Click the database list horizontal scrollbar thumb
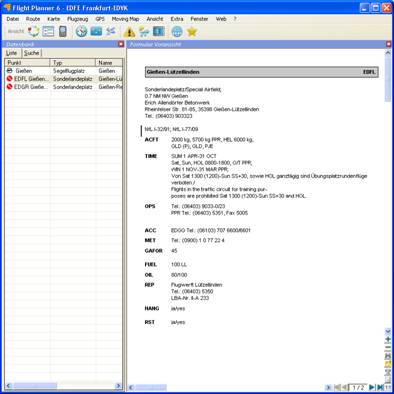Image resolution: width=394 pixels, height=394 pixels. (35, 386)
